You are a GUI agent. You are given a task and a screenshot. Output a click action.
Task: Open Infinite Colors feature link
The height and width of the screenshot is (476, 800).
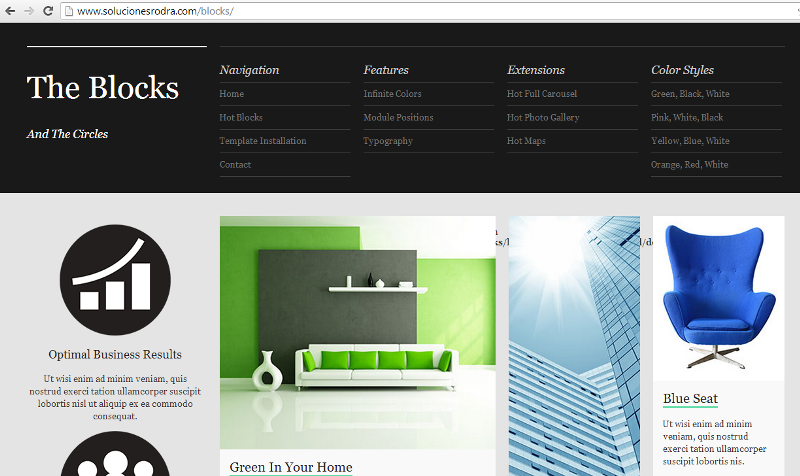(392, 94)
